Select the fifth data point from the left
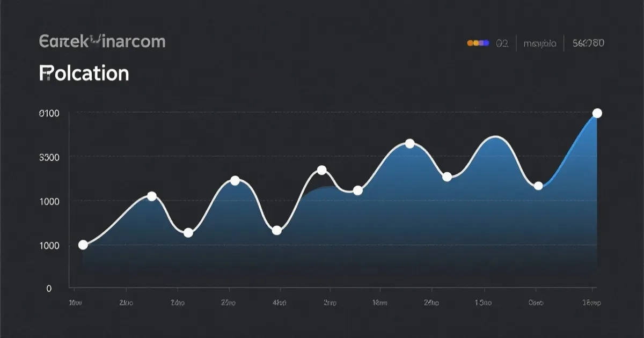The height and width of the screenshot is (338, 644). [277, 231]
